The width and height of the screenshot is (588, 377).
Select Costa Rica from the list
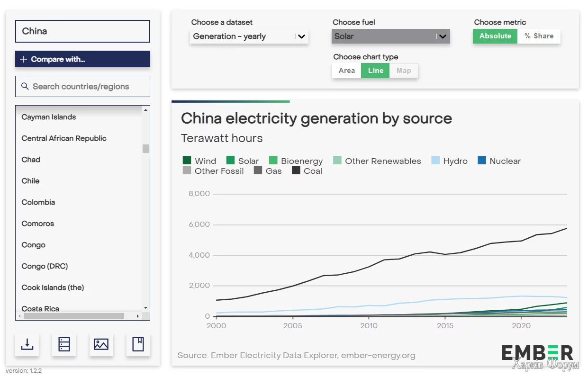coord(40,309)
